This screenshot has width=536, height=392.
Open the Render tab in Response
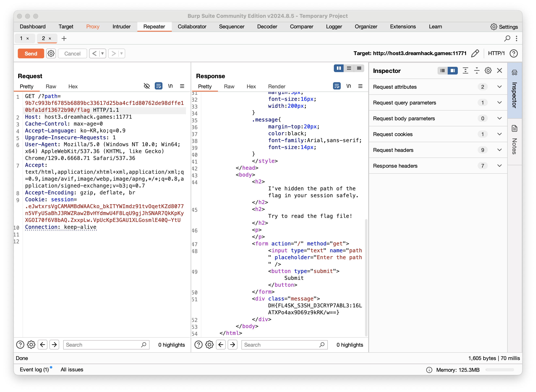(277, 86)
